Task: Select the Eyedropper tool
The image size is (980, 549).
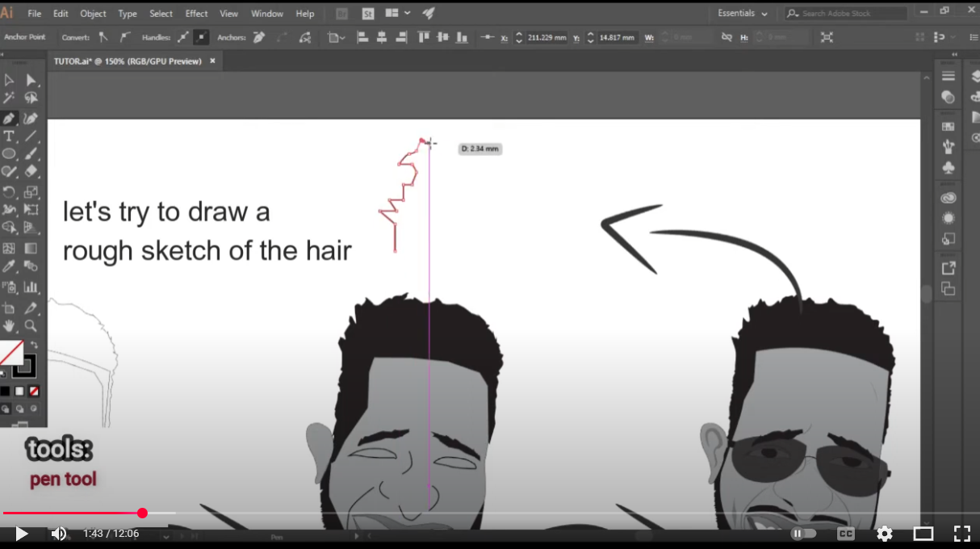Action: tap(9, 266)
